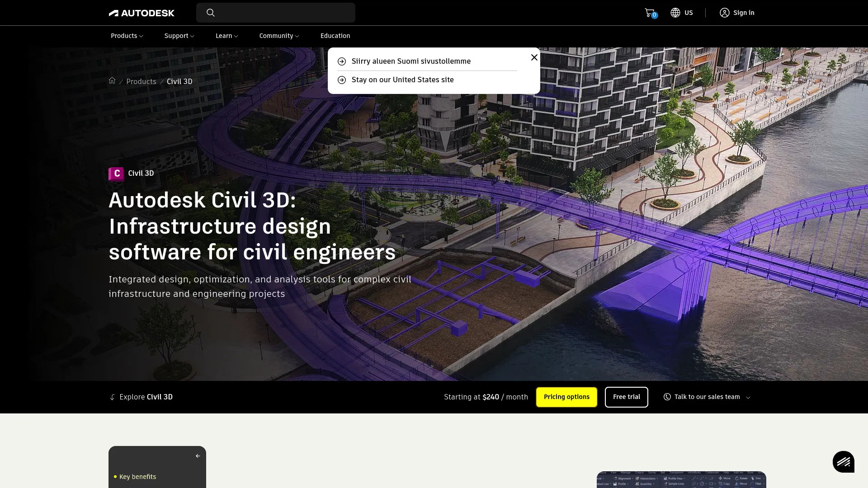868x488 pixels.
Task: Click the clock icon by Talk to our sales team
Action: (667, 397)
